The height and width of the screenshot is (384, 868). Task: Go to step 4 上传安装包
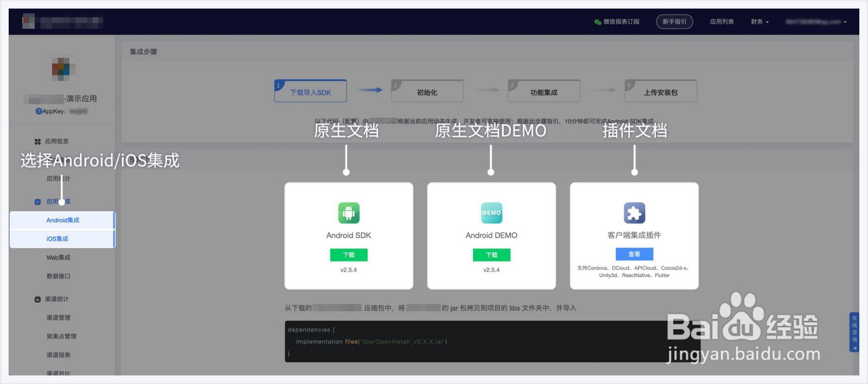click(661, 91)
